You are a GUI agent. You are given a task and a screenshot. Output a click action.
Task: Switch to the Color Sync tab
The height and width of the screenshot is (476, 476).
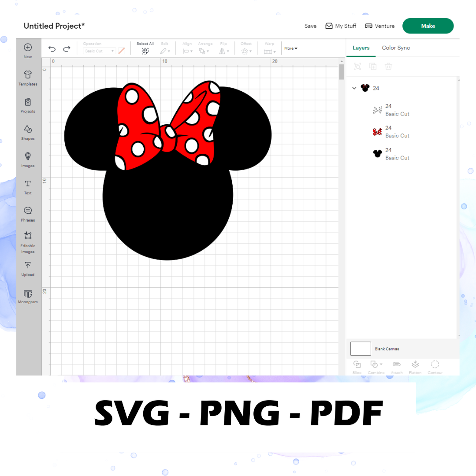pos(396,48)
